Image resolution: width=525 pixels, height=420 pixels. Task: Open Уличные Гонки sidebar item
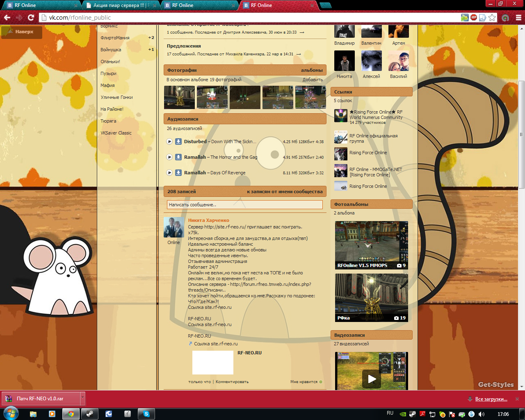pos(116,97)
